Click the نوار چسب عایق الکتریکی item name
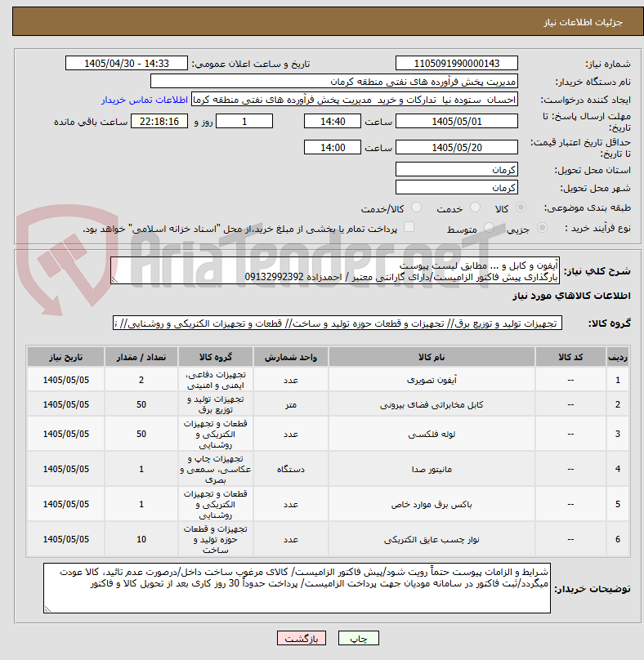Screen dimensions: 644x660 pyautogui.click(x=432, y=540)
